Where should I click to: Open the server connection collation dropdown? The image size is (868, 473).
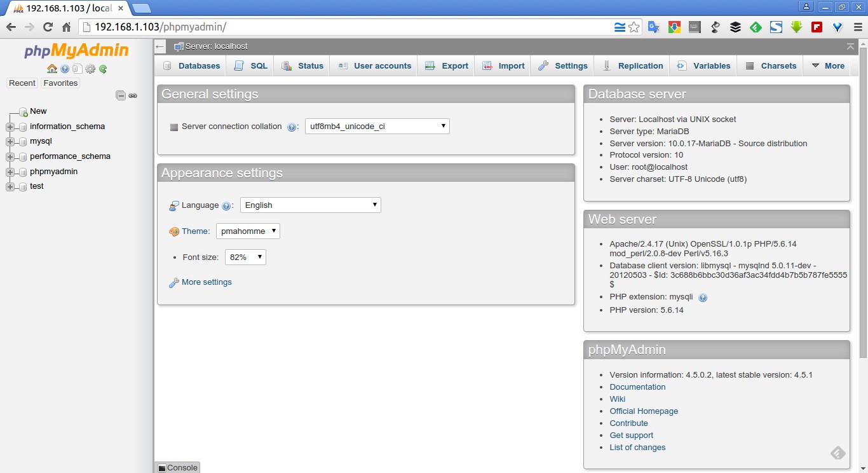click(377, 126)
